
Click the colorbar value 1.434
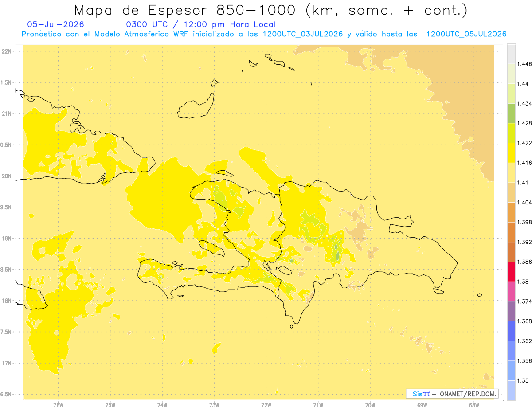[x=524, y=103]
